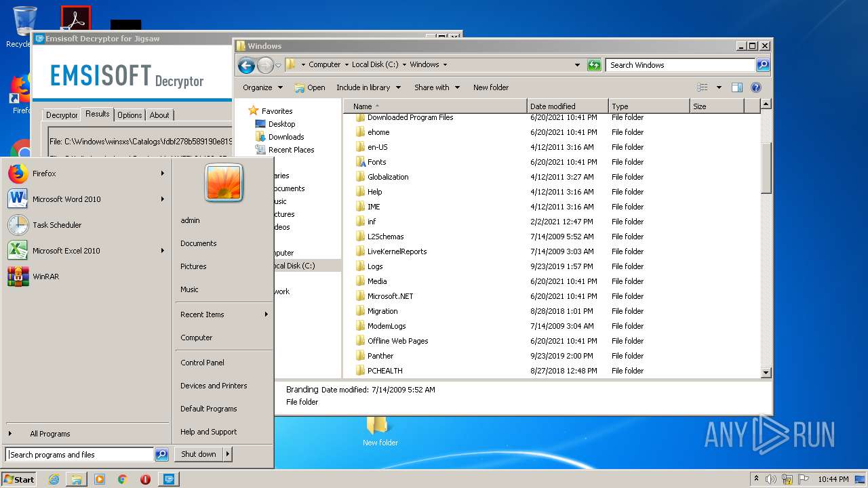Click the Change your view icon
The width and height of the screenshot is (868, 488).
[703, 87]
